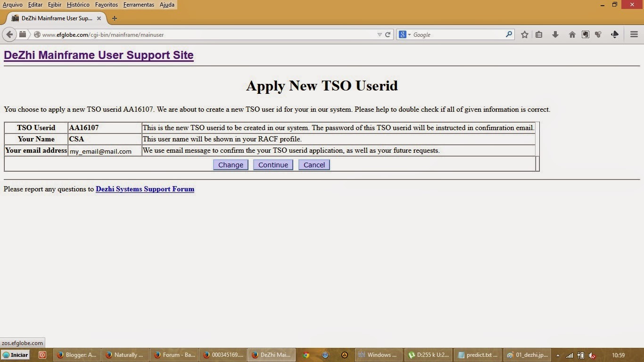
Task: Click the address bar URL field
Action: 207,34
